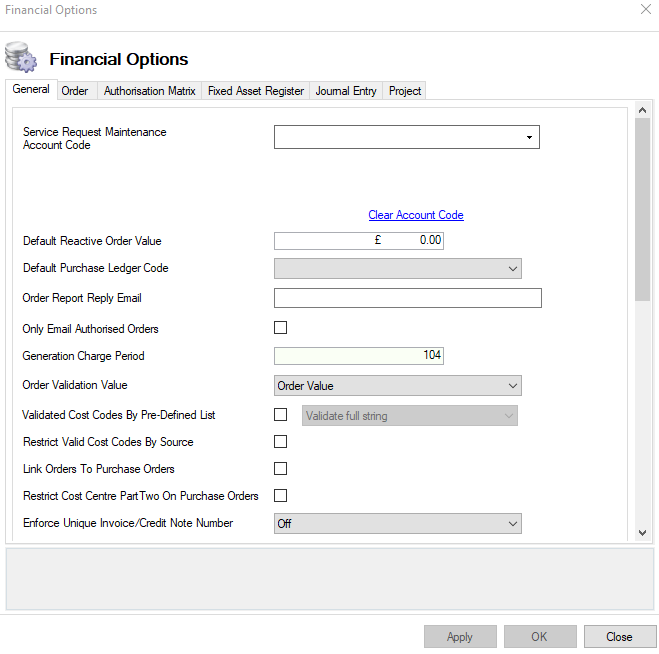Expand the Order Validation Value dropdown
The width and height of the screenshot is (659, 654).
click(x=512, y=386)
